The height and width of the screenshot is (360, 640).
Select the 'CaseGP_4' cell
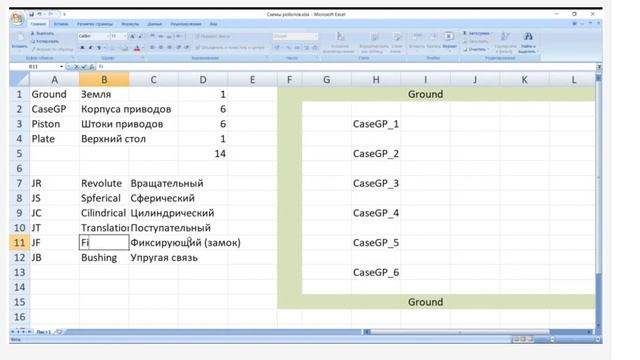(x=376, y=213)
